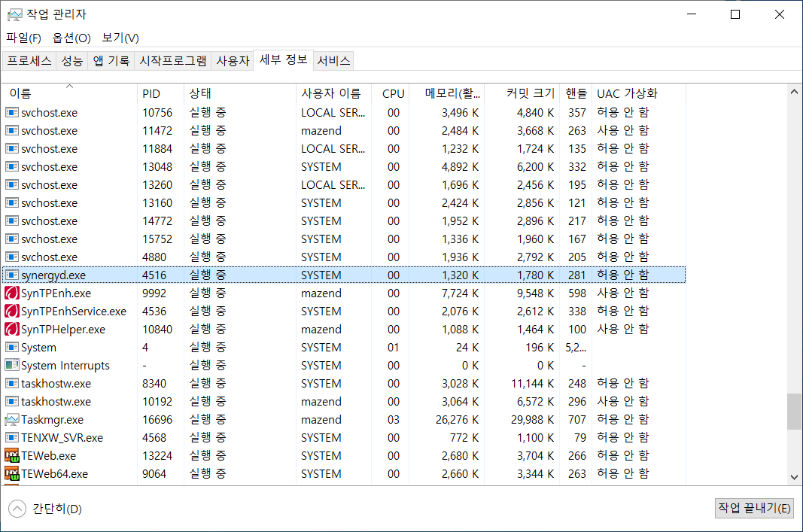Click PID 15752 cell
The image size is (803, 532).
157,239
